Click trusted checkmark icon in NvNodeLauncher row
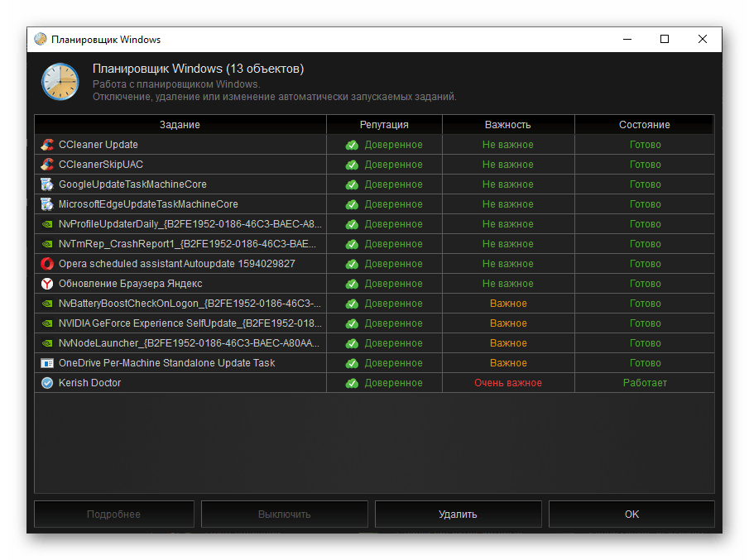This screenshot has width=749, height=560. 352,344
